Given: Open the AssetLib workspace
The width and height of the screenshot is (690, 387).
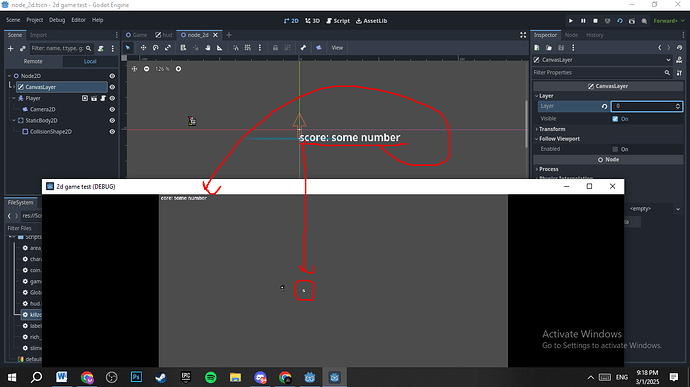Looking at the screenshot, I should pyautogui.click(x=371, y=21).
